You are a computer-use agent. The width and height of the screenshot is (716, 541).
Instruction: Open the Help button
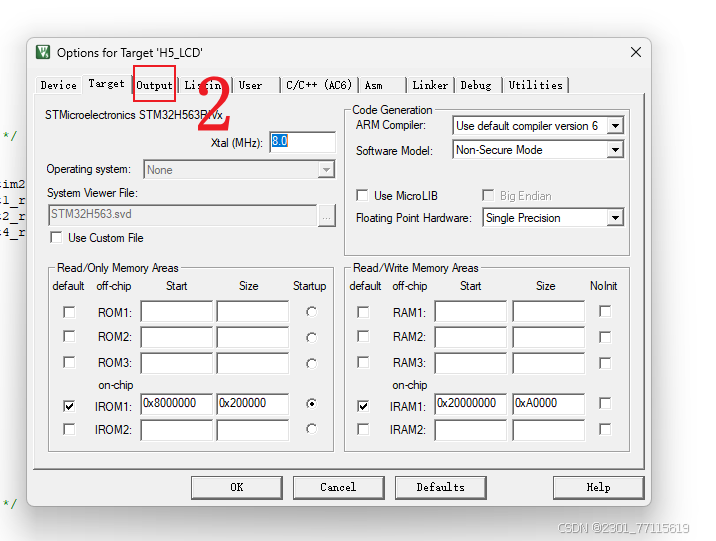click(x=598, y=488)
